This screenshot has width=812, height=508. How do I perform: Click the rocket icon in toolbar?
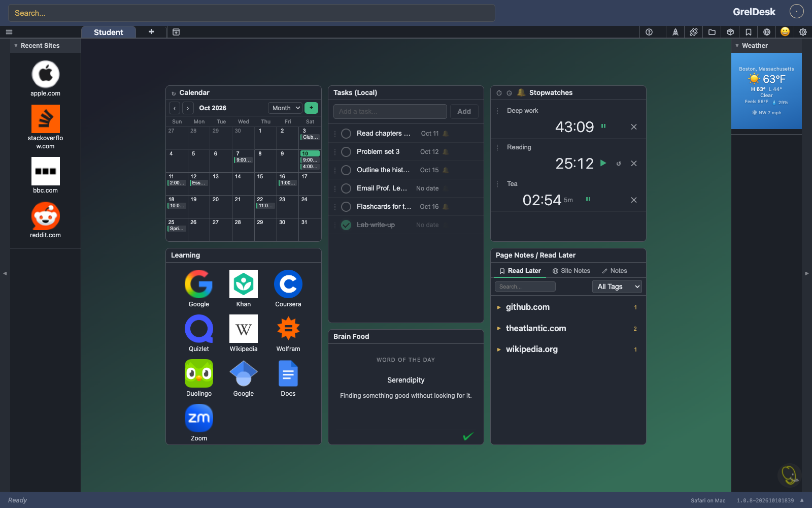click(675, 32)
